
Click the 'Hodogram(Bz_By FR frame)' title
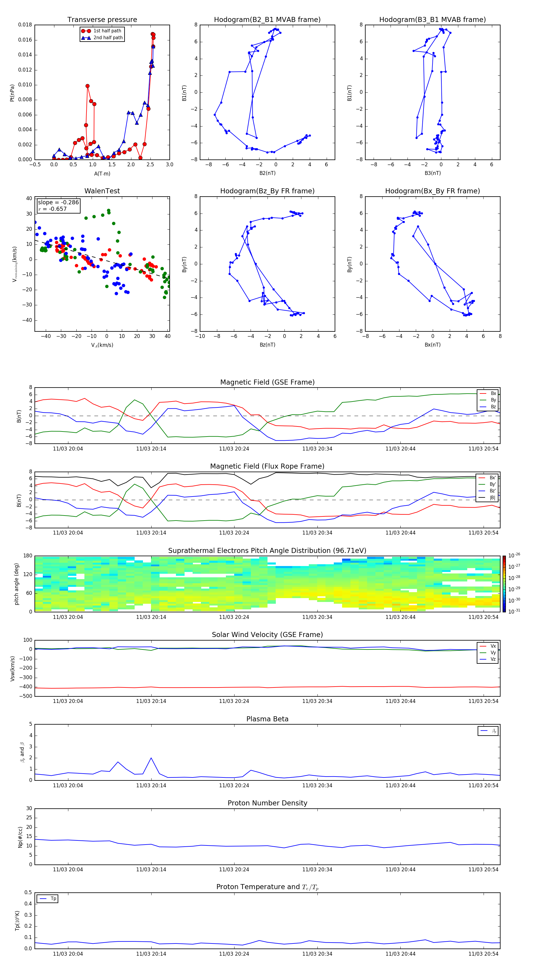pyautogui.click(x=267, y=191)
